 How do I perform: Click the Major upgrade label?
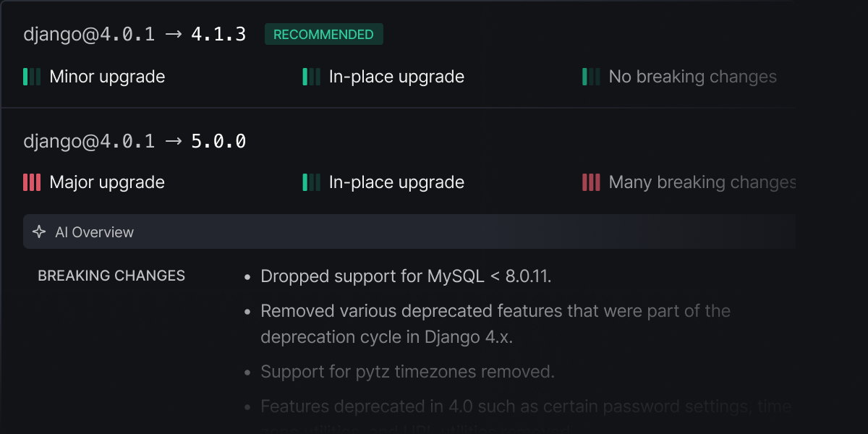107,182
